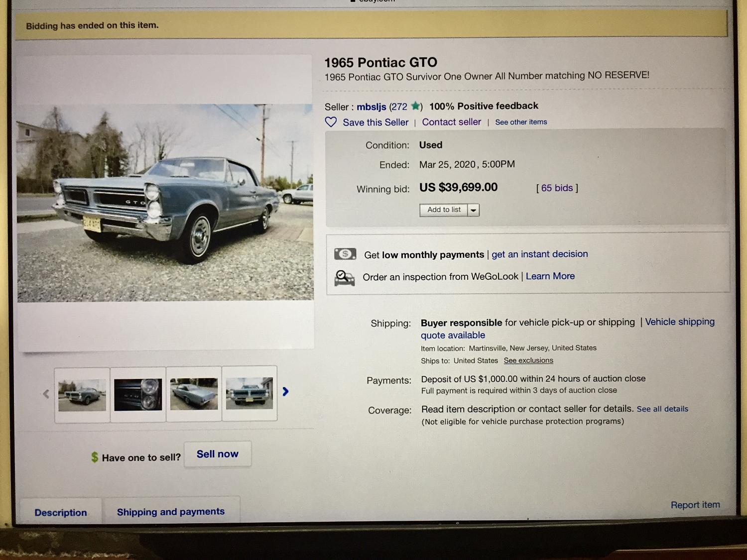Switch to the Description tab
Viewport: 747px width, 560px height.
click(x=61, y=512)
